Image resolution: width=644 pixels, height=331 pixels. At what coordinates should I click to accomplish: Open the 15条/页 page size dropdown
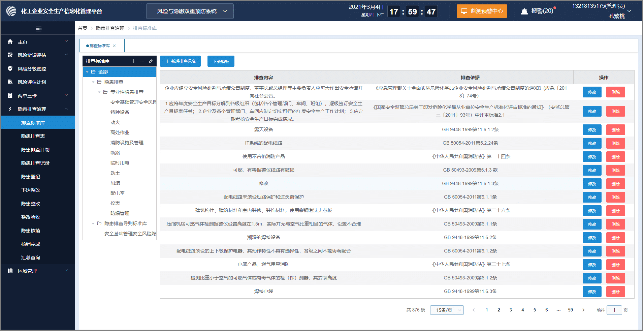(x=447, y=310)
